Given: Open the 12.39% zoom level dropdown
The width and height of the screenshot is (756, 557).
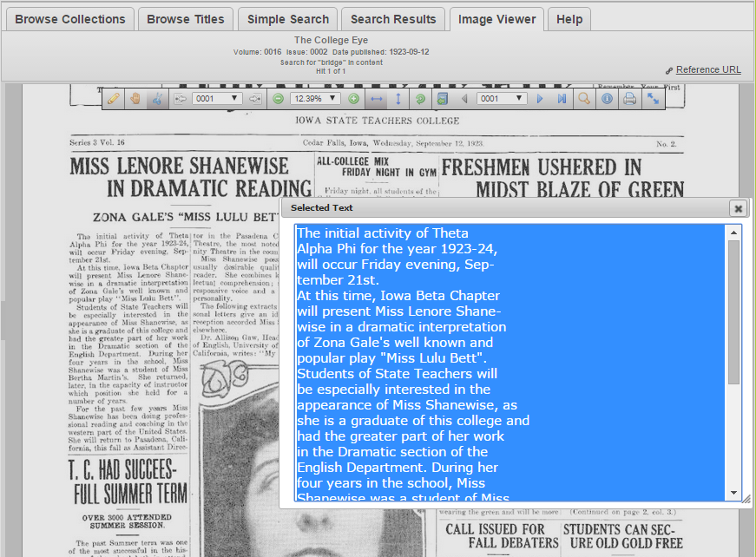Looking at the screenshot, I should click(315, 98).
